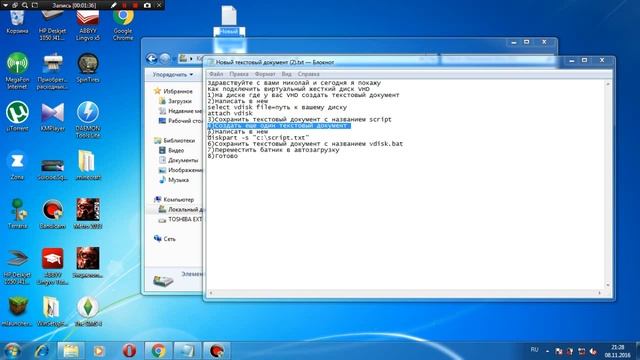Open the Справка menu in Notepad
Viewport: 640px width, 360px height.
click(x=309, y=74)
